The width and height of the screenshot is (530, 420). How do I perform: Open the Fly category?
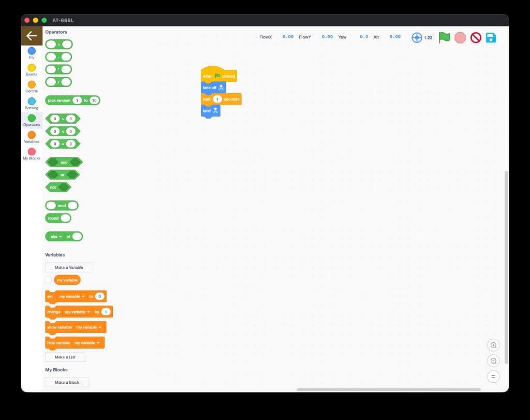tap(32, 53)
